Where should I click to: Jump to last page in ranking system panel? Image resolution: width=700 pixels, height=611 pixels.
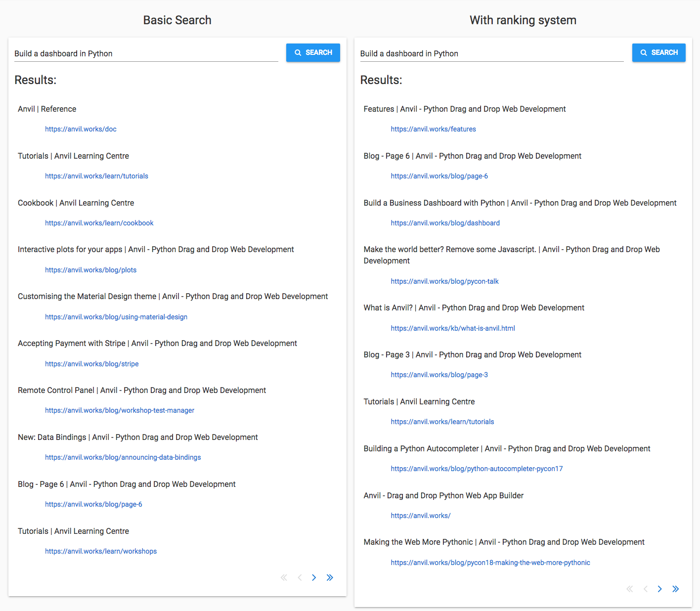(x=675, y=589)
